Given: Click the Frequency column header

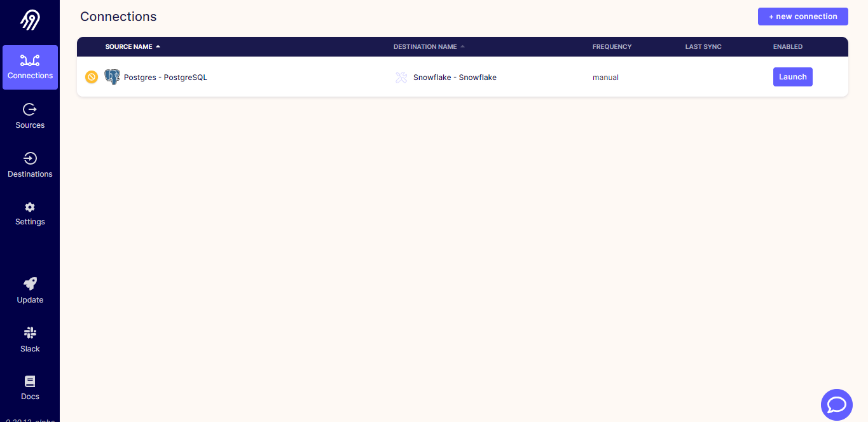Looking at the screenshot, I should (x=611, y=46).
